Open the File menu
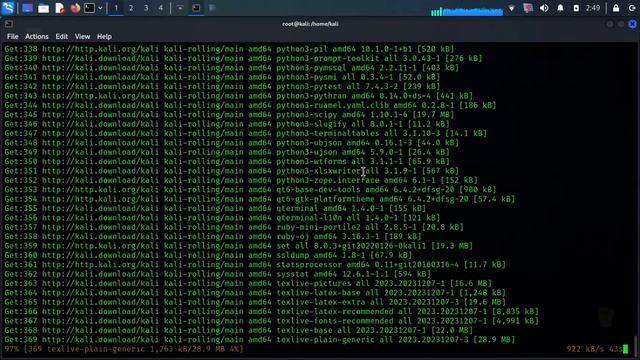The image size is (640, 360). pos(13,37)
